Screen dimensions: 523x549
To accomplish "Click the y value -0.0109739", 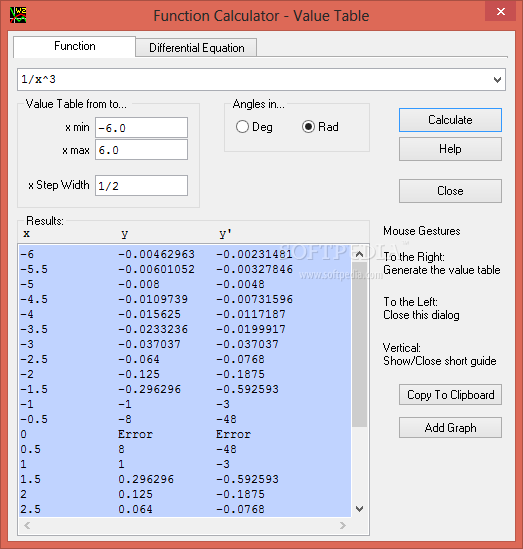I will coord(153,299).
